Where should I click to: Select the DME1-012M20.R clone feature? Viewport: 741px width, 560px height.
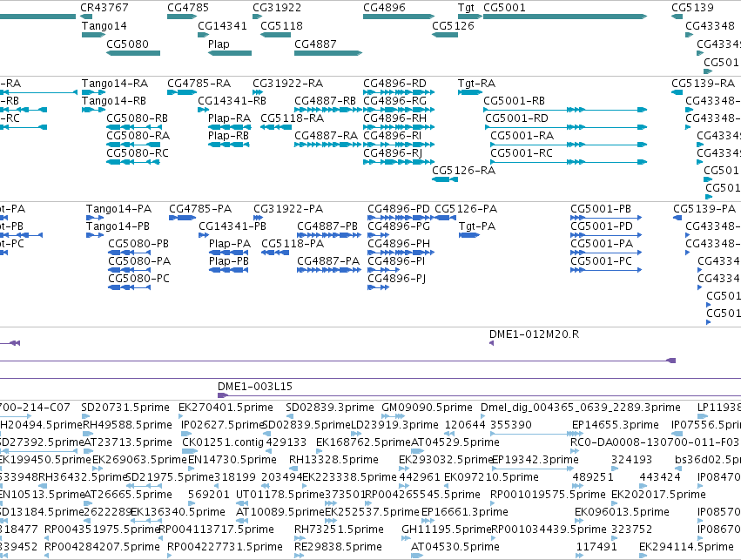click(x=491, y=343)
